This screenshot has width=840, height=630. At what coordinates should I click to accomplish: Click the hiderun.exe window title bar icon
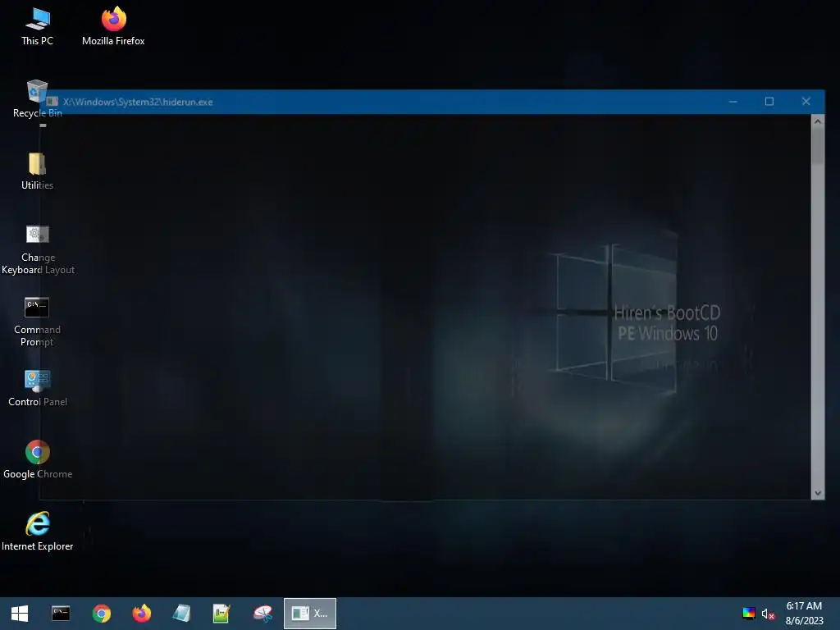[x=52, y=102]
